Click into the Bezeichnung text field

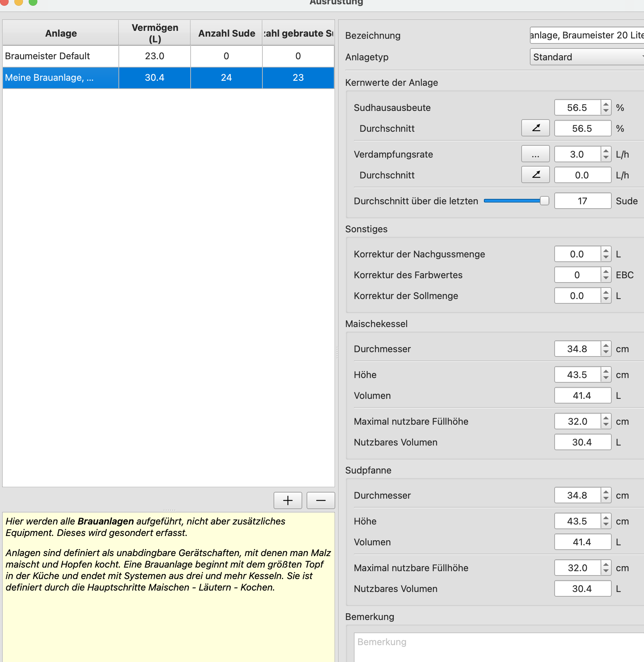pos(587,35)
